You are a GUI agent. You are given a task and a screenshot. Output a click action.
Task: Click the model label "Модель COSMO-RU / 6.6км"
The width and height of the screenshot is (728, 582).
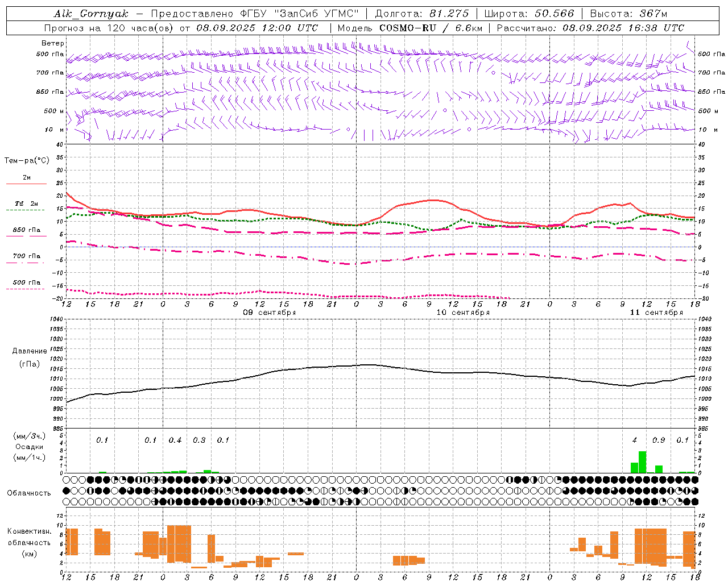410,28
